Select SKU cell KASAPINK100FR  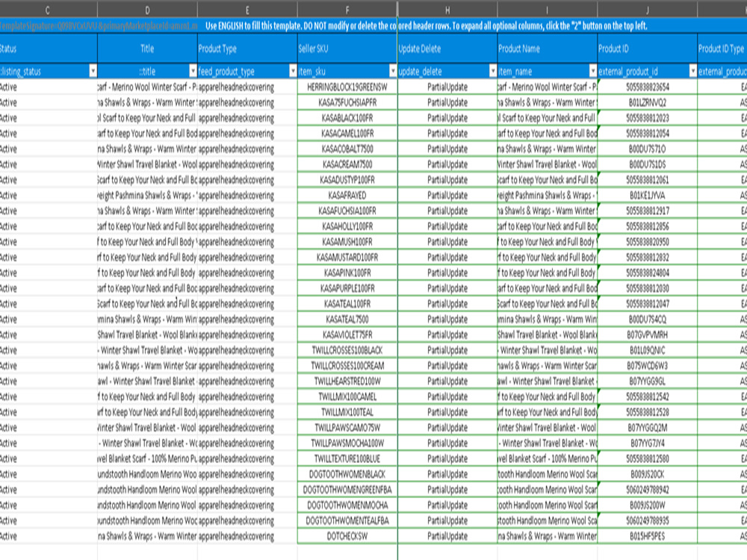pos(347,273)
